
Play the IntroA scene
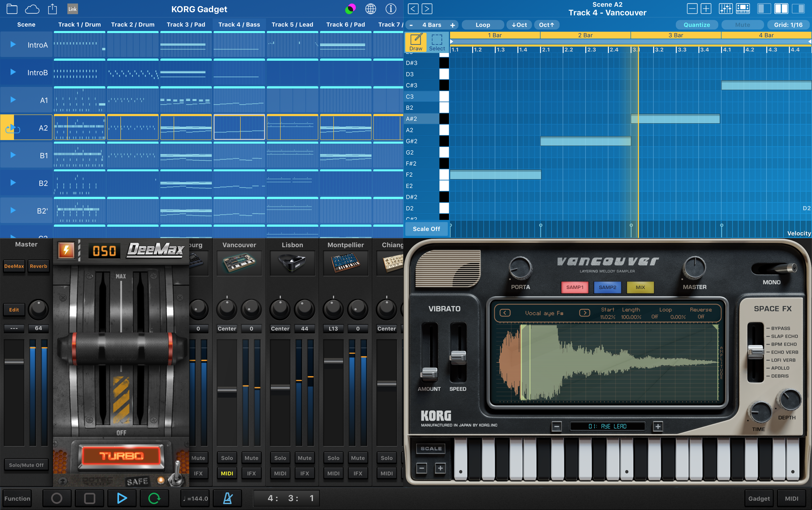(x=13, y=45)
